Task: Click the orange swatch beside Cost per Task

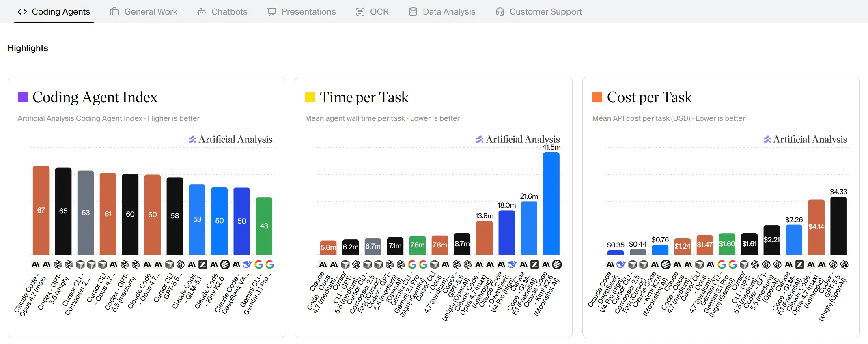Action: pyautogui.click(x=597, y=97)
